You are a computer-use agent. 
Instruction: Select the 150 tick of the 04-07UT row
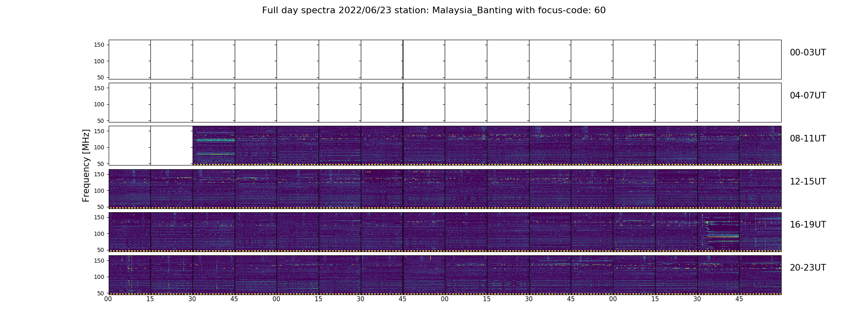100,88
